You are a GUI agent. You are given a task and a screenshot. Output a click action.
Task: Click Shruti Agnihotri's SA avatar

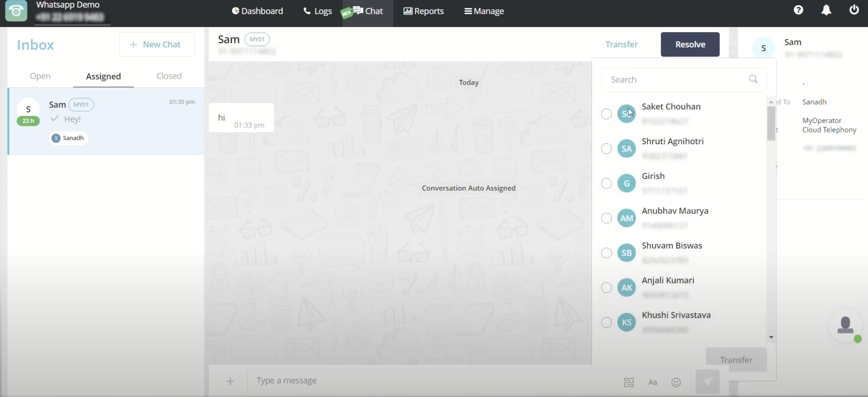point(627,148)
